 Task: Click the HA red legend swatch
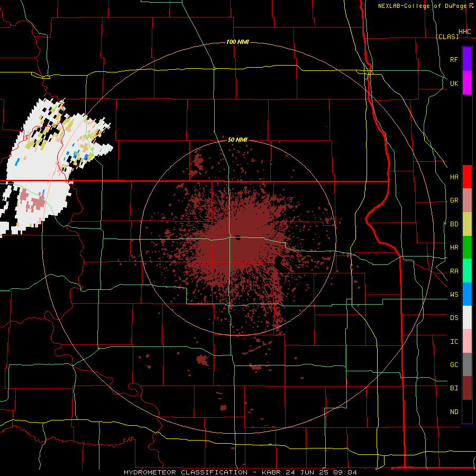467,177
